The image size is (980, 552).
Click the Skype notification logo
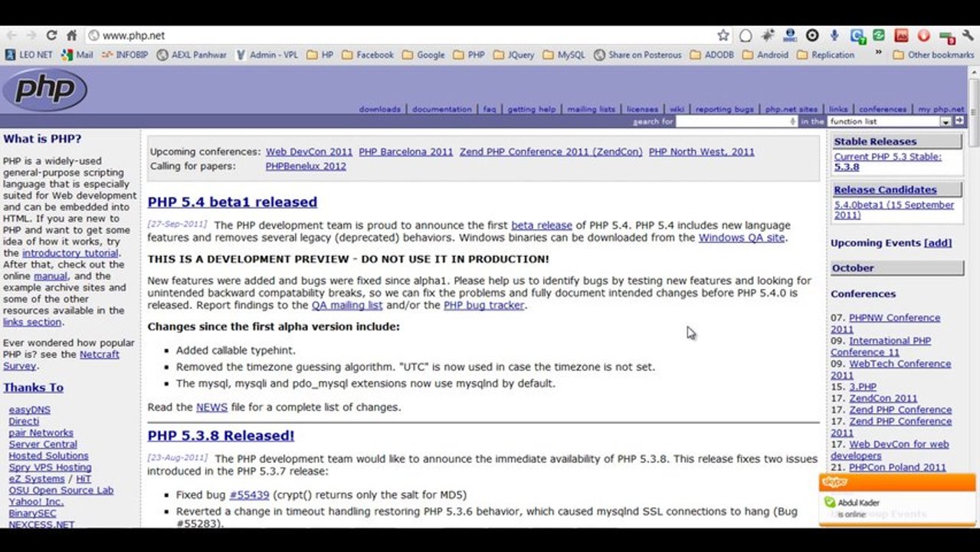tap(834, 482)
